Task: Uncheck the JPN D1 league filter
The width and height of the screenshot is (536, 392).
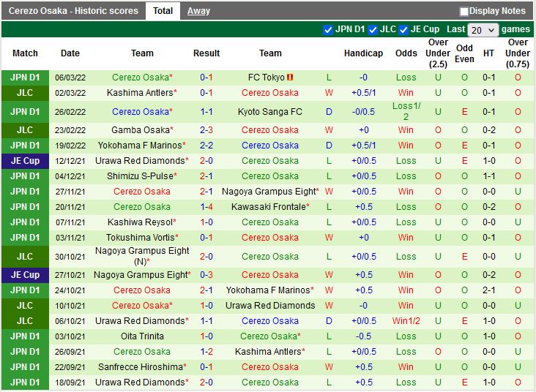Action: [x=328, y=30]
